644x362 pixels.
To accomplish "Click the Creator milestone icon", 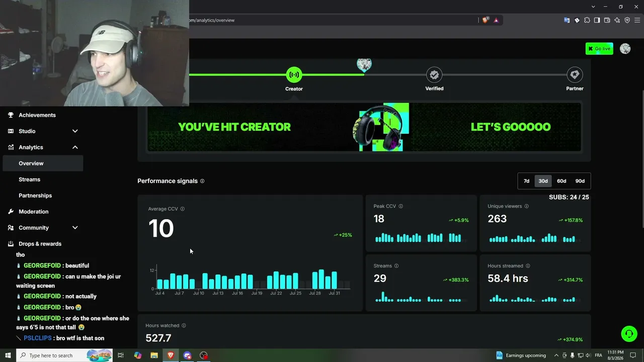I will [x=294, y=75].
